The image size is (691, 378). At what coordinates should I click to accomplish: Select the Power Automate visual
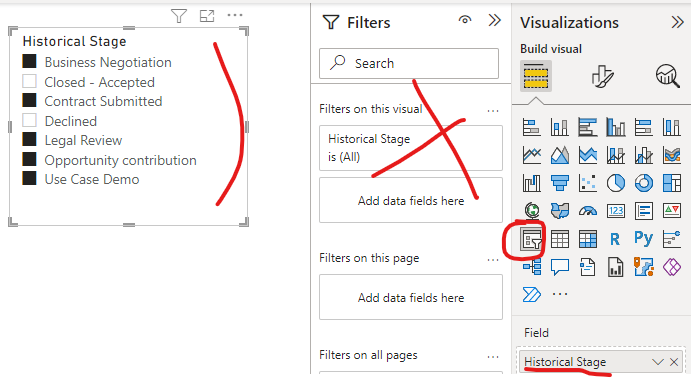point(531,294)
